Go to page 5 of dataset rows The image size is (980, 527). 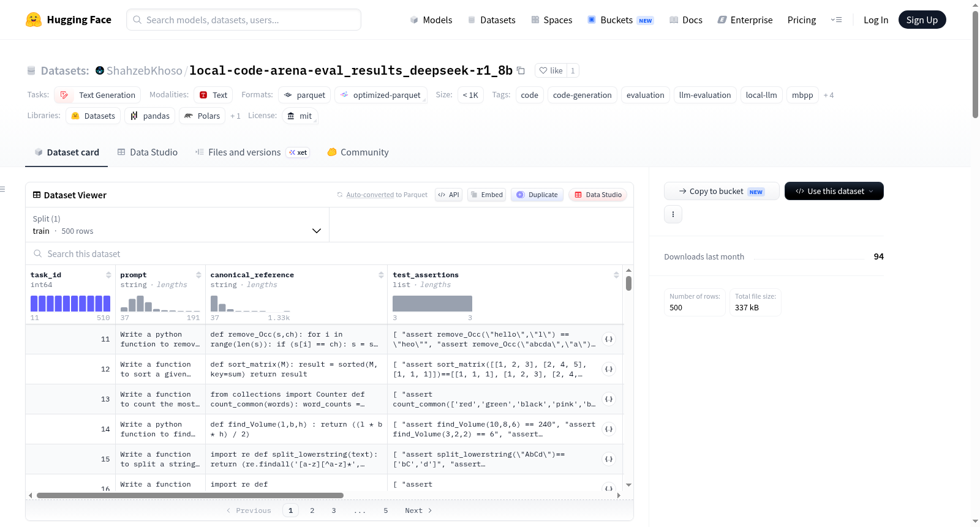(386, 510)
